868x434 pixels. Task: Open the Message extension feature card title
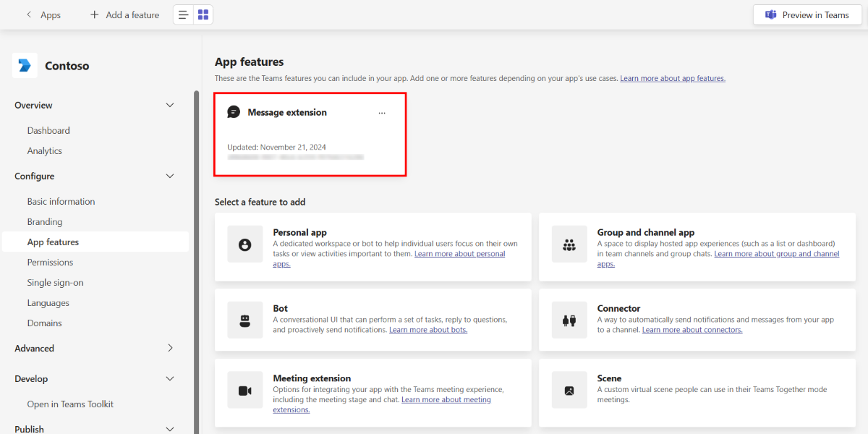click(287, 113)
